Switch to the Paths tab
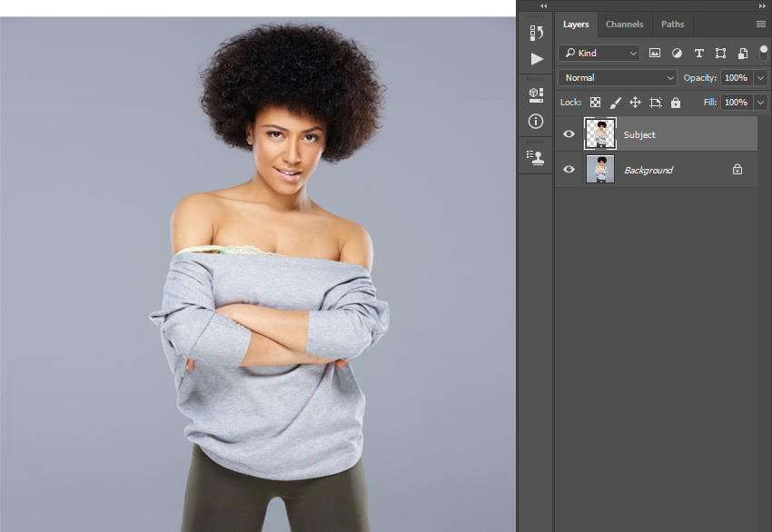Screen dimensions: 772x532 672,25
